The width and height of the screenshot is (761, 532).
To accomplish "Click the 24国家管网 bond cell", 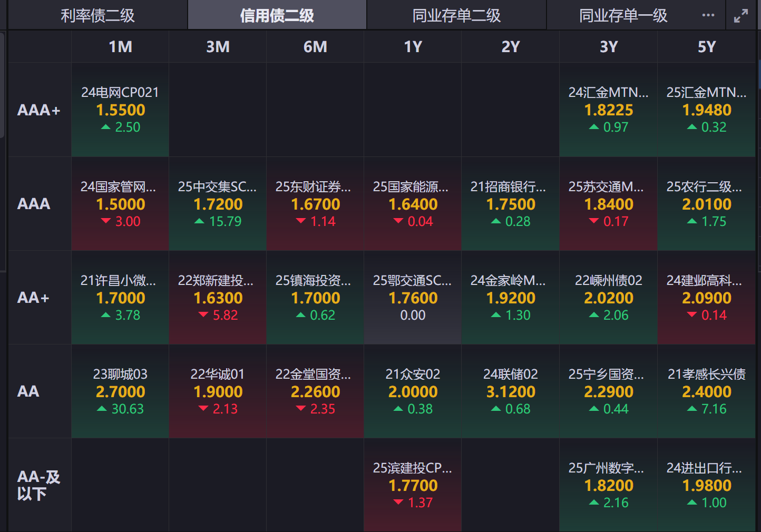I will click(120, 204).
